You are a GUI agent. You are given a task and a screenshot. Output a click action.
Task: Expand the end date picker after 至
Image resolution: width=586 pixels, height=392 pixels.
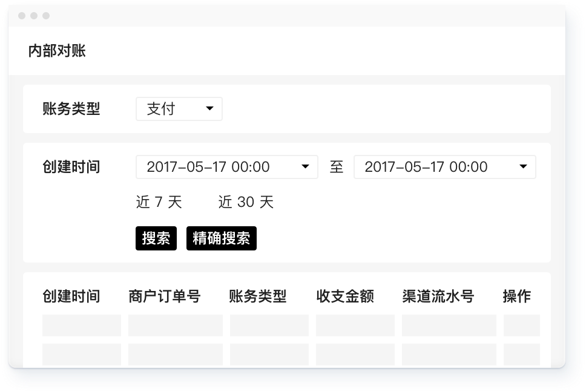point(444,167)
